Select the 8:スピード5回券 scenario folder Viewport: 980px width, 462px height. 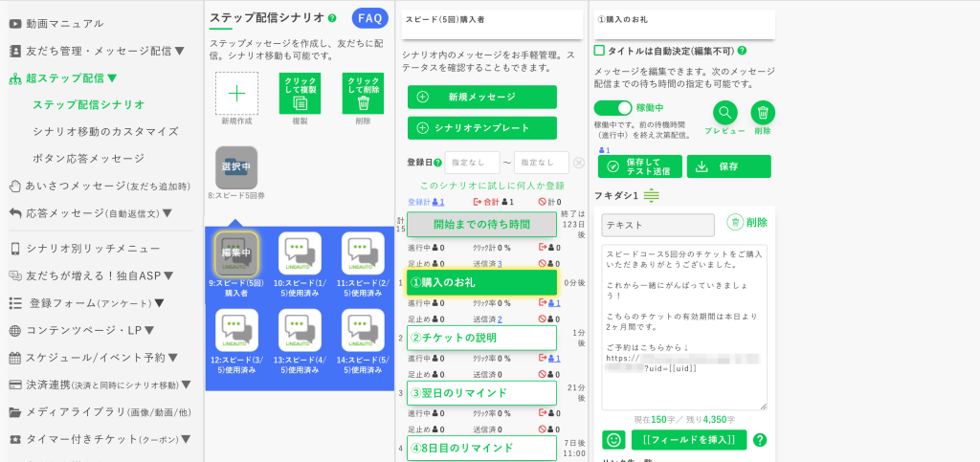[x=236, y=167]
